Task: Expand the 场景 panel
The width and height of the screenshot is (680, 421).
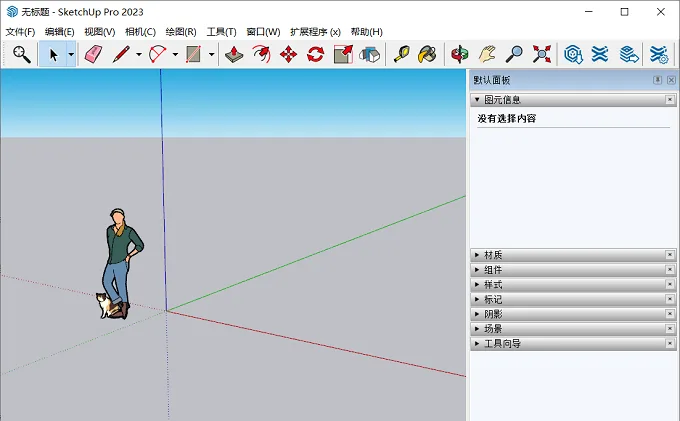Action: tap(477, 329)
